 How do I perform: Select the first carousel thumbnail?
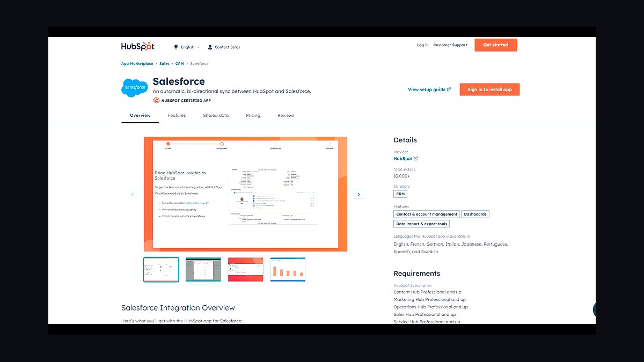pos(161,270)
